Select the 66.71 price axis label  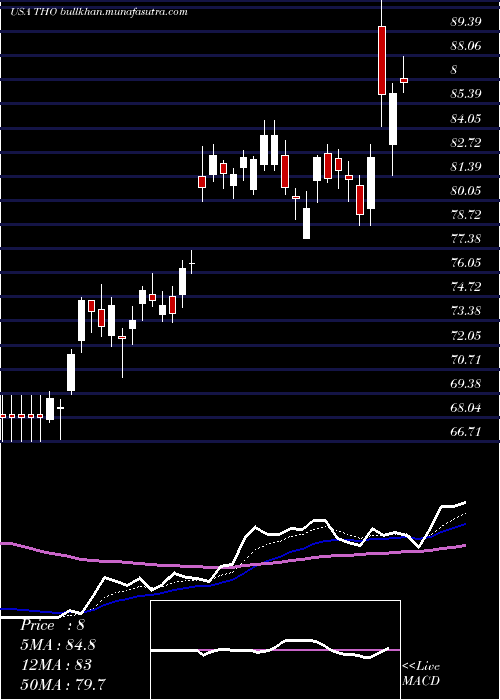click(466, 432)
